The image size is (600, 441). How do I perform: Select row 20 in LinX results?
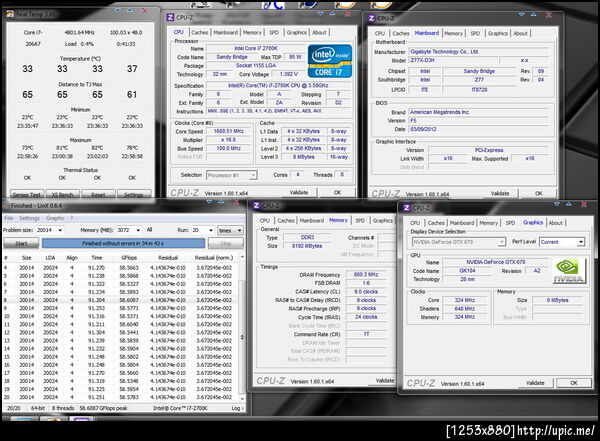[x=121, y=397]
